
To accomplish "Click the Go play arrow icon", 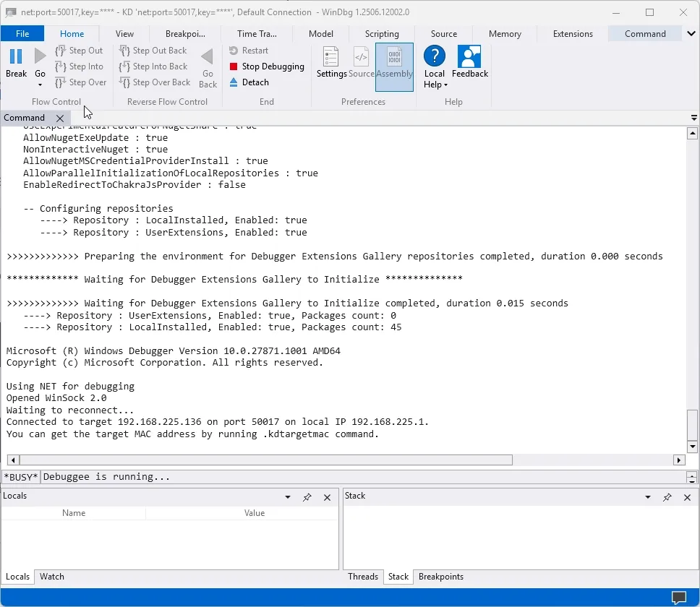I will tap(40, 56).
